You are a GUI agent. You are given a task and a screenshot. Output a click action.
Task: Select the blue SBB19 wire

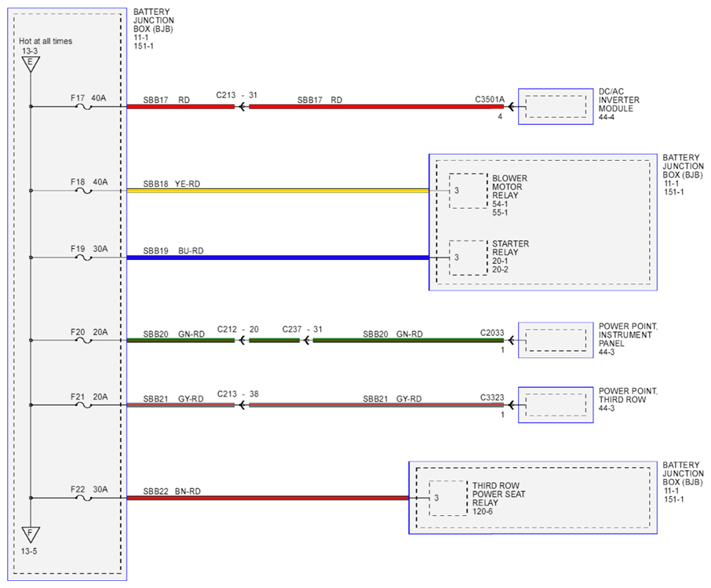278,257
